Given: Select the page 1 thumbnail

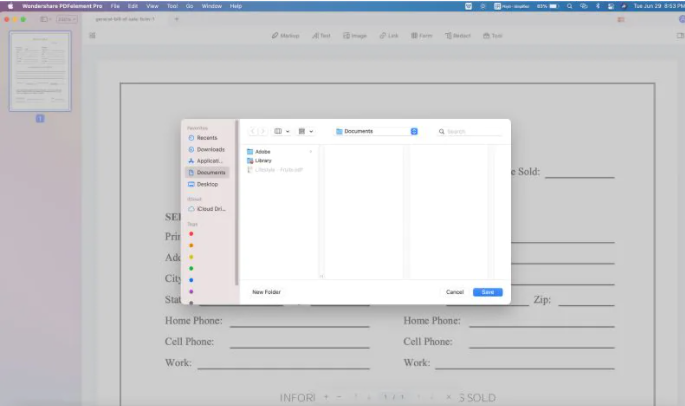Looking at the screenshot, I should click(40, 71).
